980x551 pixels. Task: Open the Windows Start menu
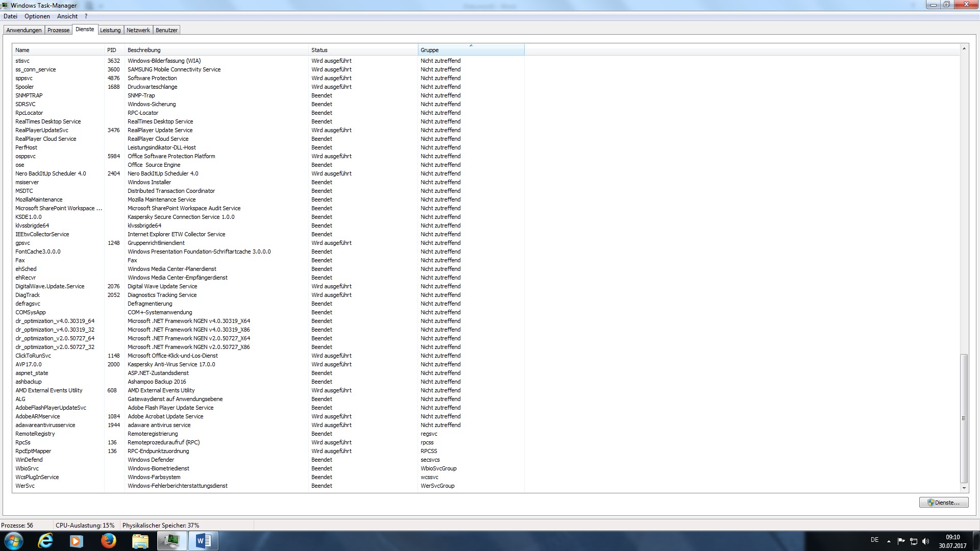pyautogui.click(x=14, y=541)
